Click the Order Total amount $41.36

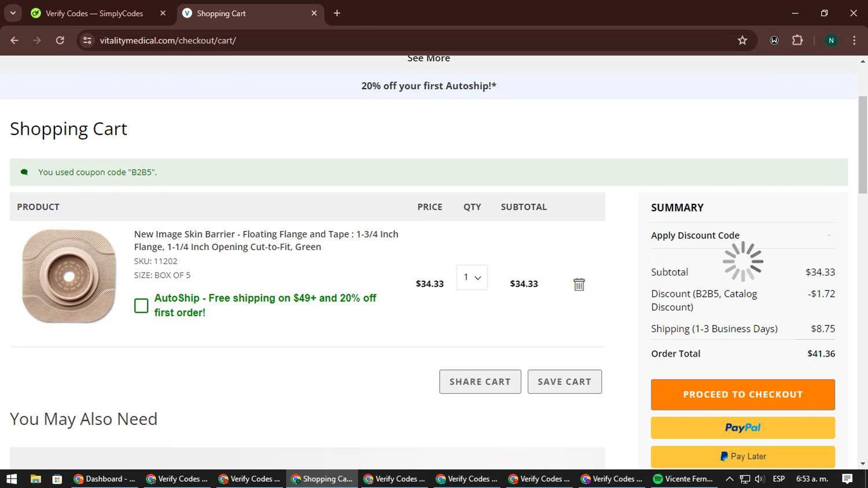[x=821, y=354]
